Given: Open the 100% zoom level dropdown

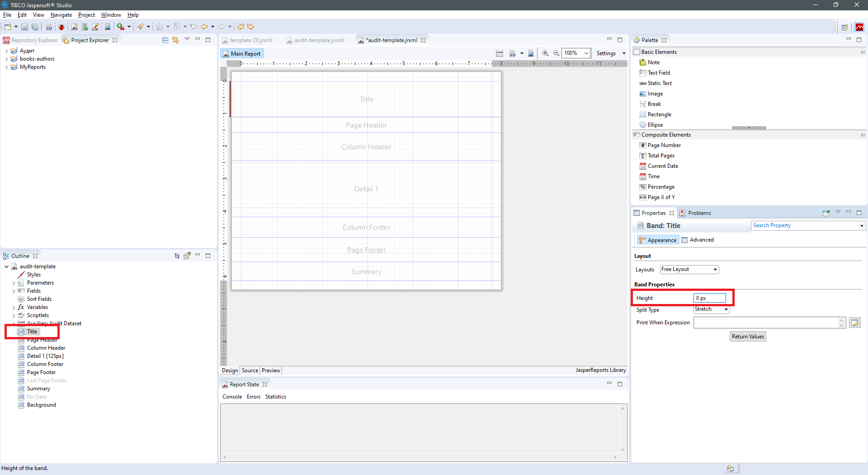Looking at the screenshot, I should (x=586, y=53).
